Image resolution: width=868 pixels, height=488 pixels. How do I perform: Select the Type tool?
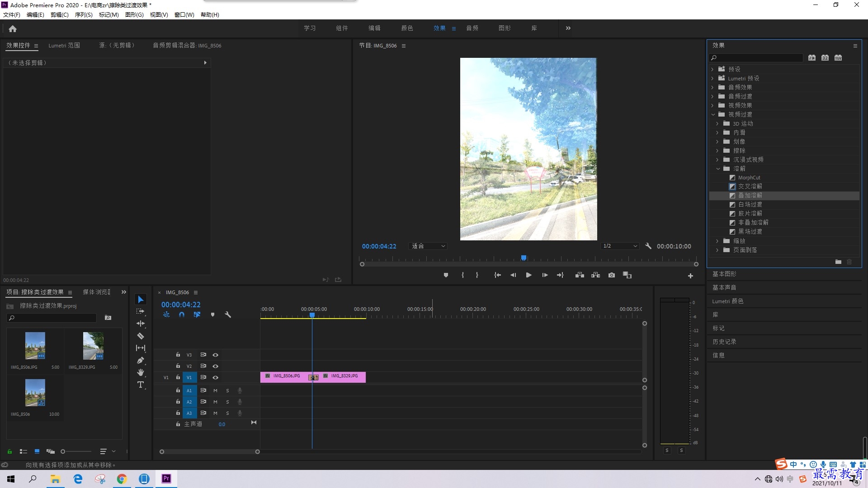tap(141, 385)
